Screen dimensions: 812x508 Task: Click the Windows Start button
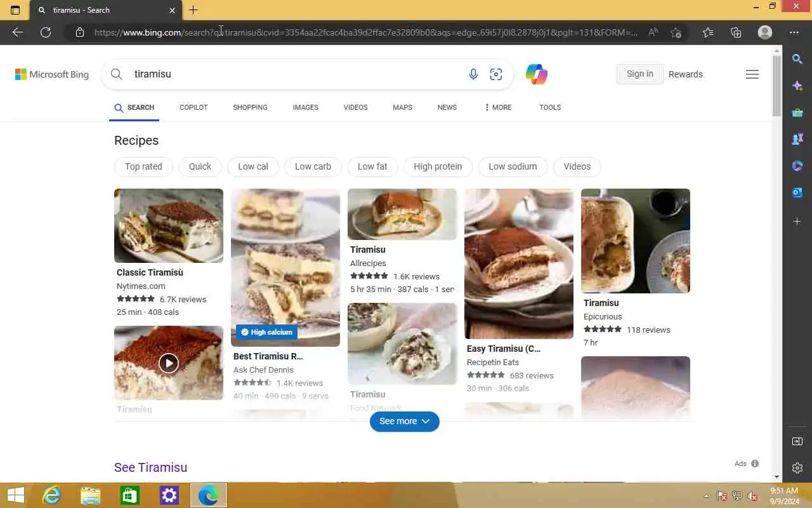15,495
